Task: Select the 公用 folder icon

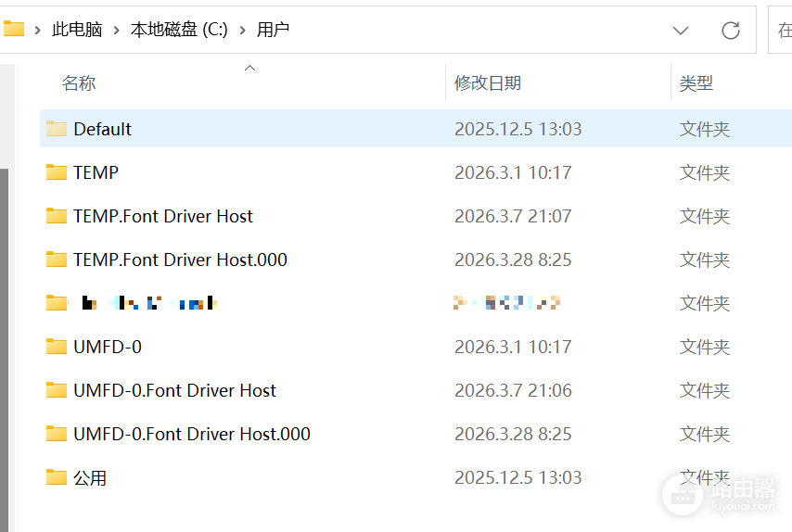Action: (56, 477)
